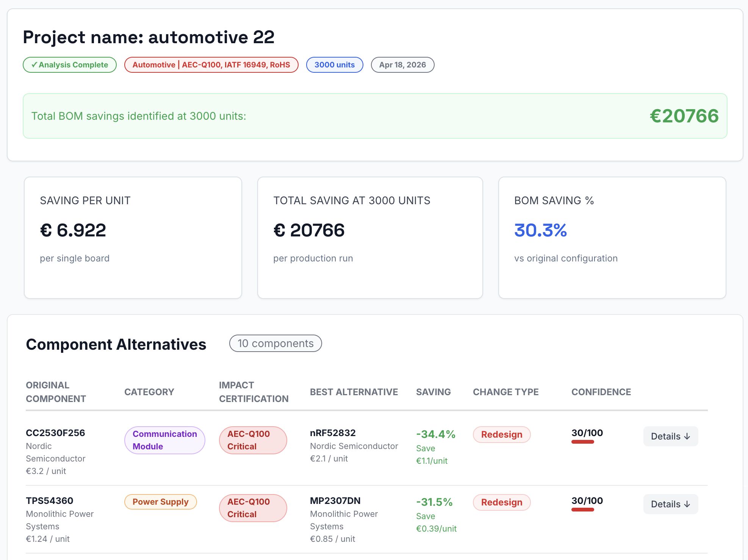
Task: Click the TPS54360 confidence bar
Action: (x=583, y=510)
